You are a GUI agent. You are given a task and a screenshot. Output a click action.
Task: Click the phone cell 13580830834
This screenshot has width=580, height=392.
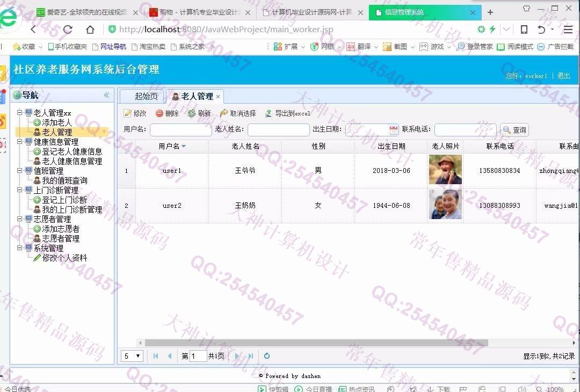coord(499,170)
